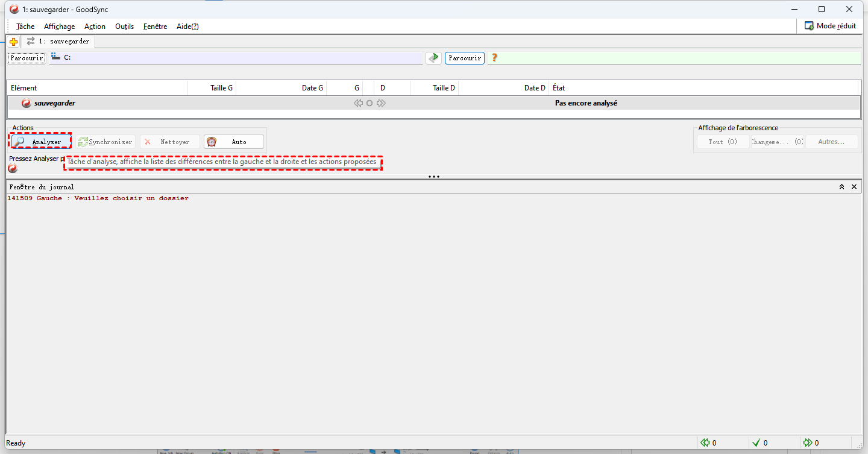
Task: Click the right-arrow counter in the status bar
Action: tap(811, 443)
